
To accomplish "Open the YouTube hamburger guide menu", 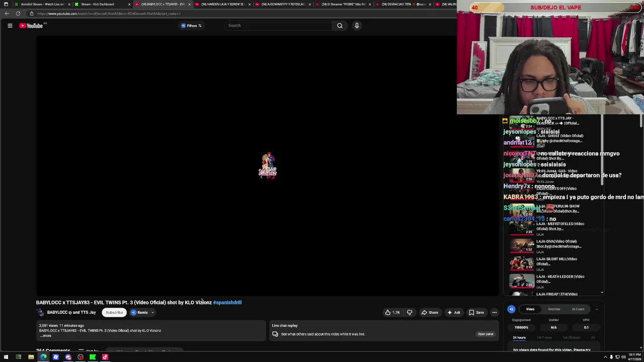I will coord(10,26).
